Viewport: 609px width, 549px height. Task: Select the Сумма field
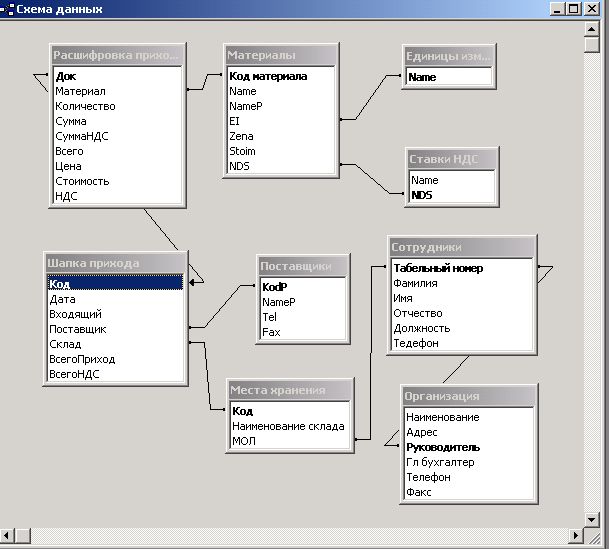118,121
